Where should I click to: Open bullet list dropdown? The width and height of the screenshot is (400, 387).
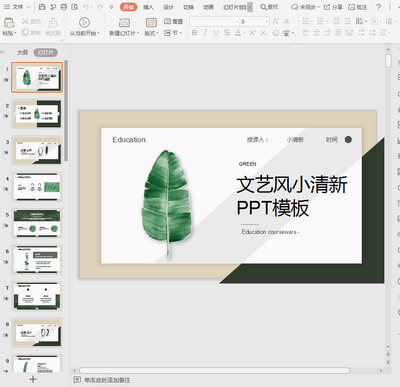(x=312, y=21)
